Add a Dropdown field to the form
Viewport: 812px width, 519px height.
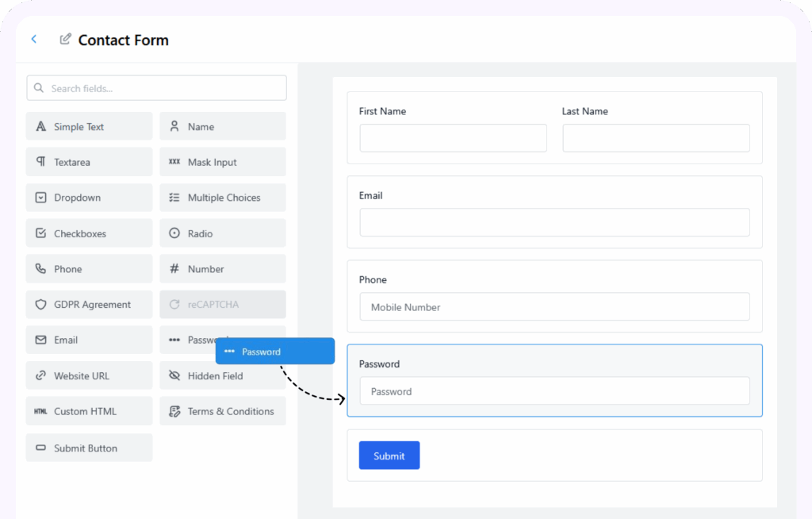coord(89,197)
